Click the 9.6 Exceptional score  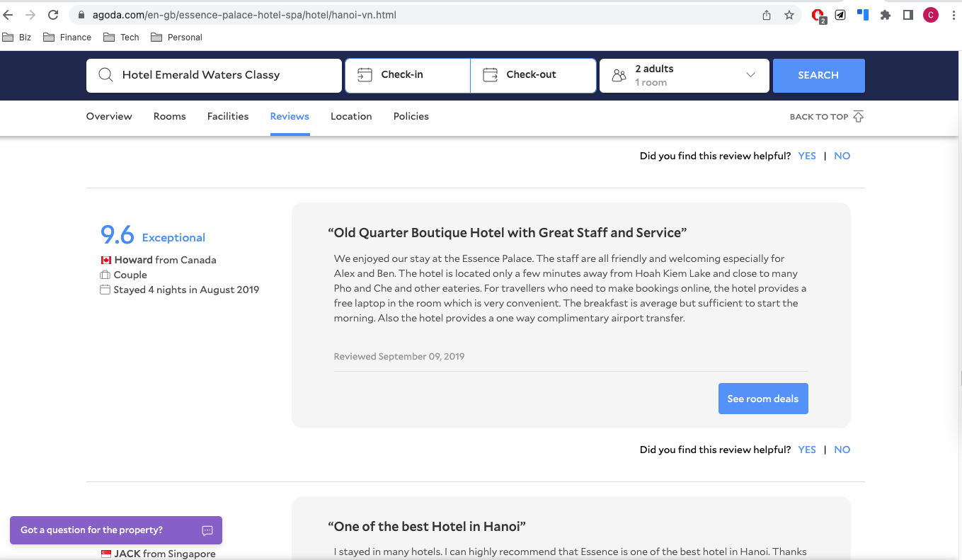tap(153, 234)
